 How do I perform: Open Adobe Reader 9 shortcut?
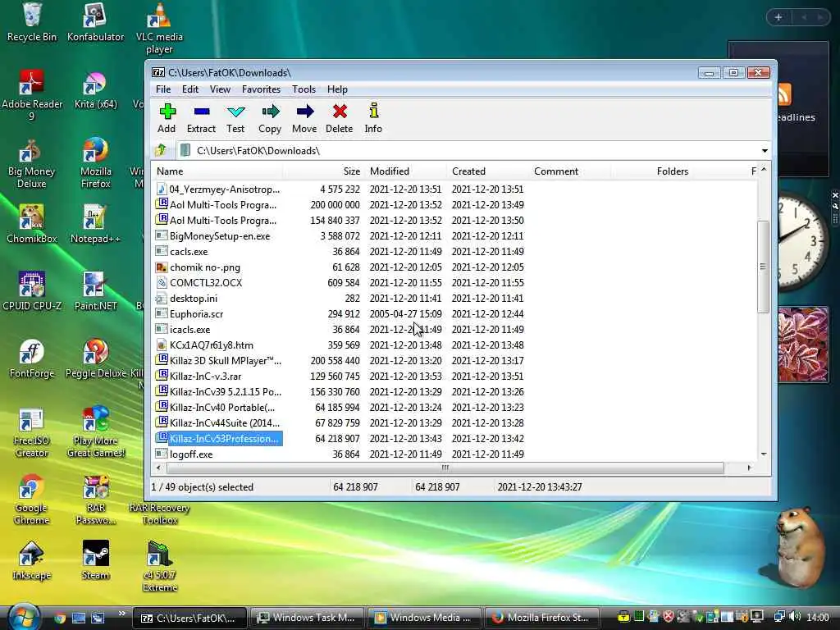(32, 96)
